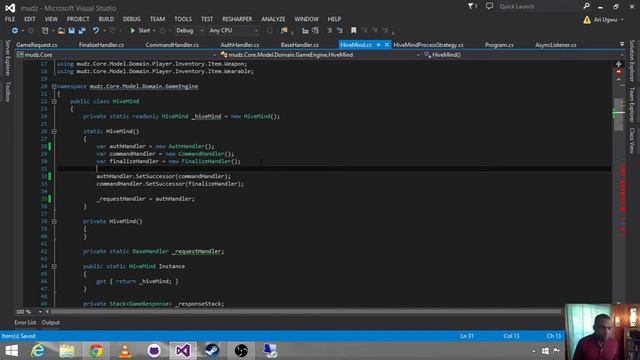Click the feedback speech bubble icon
The image size is (640, 360).
point(489,6)
